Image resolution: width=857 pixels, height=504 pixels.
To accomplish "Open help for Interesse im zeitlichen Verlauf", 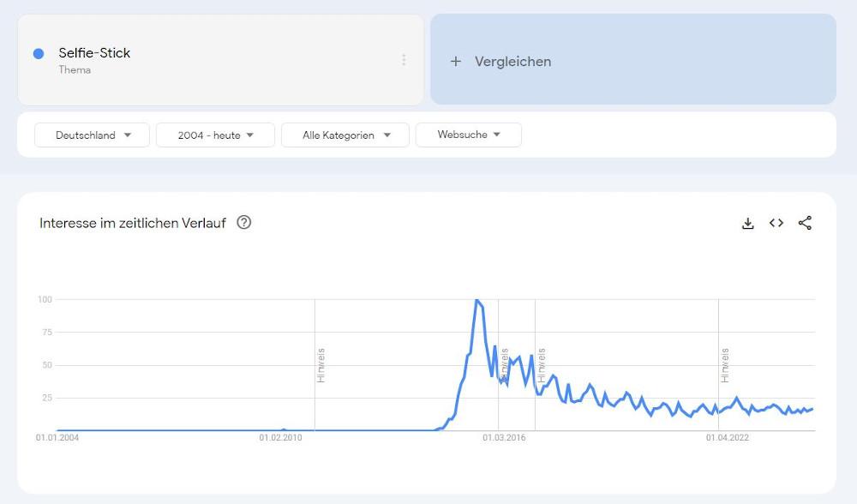I will pyautogui.click(x=244, y=223).
